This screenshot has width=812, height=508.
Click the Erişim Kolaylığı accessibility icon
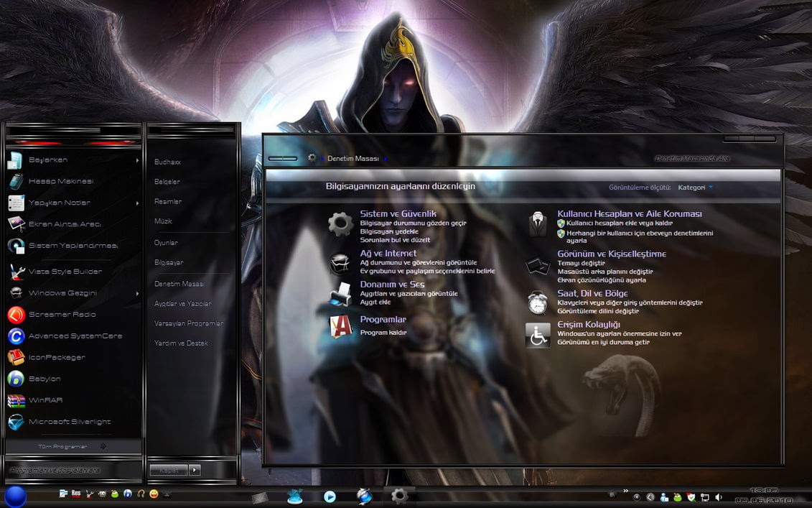538,335
